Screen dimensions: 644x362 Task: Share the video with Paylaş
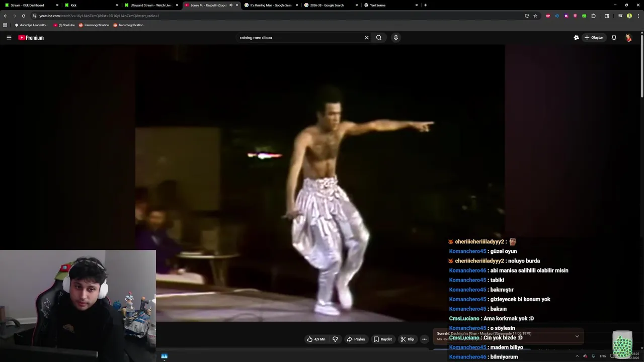coord(356,339)
